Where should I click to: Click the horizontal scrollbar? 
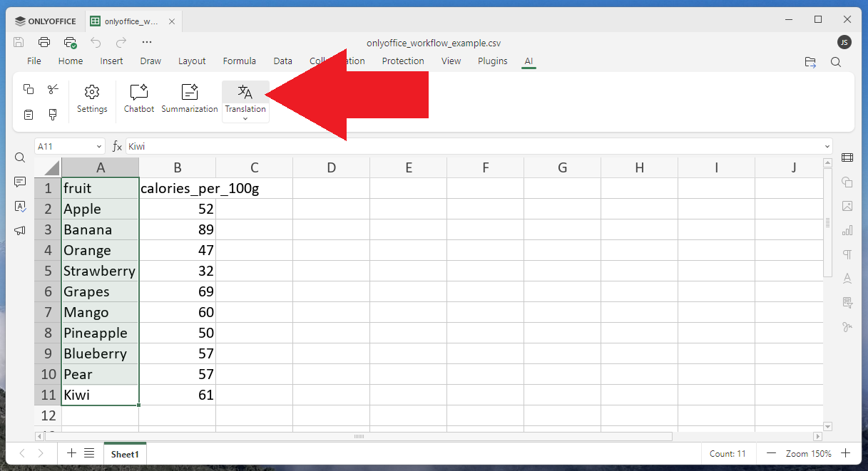click(359, 436)
